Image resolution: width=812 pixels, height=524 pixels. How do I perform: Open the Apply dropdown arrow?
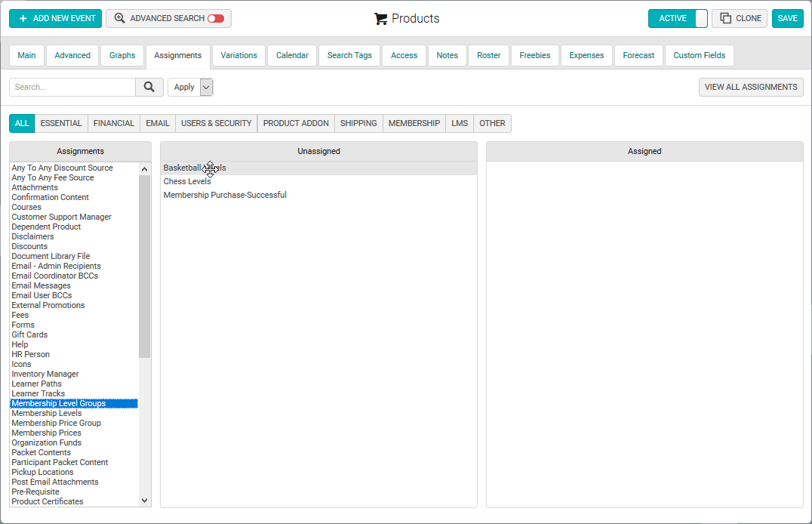206,87
